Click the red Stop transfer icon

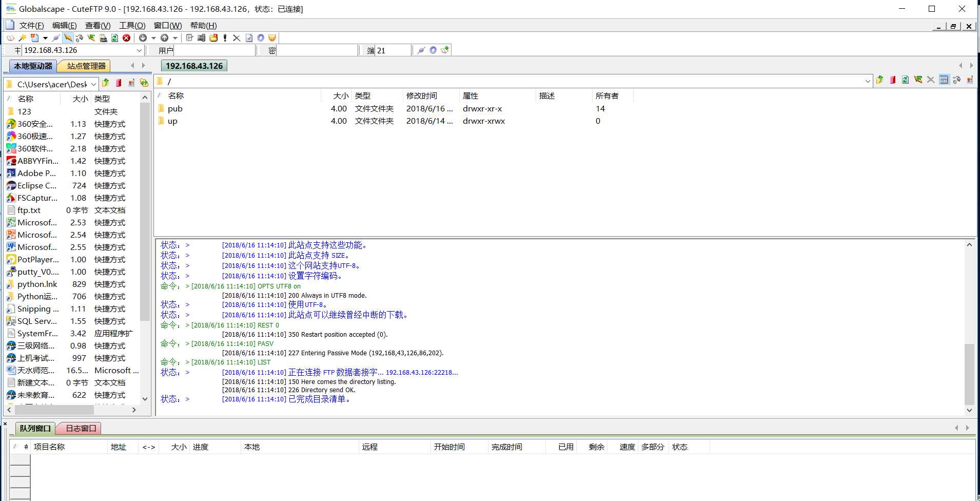pos(126,38)
